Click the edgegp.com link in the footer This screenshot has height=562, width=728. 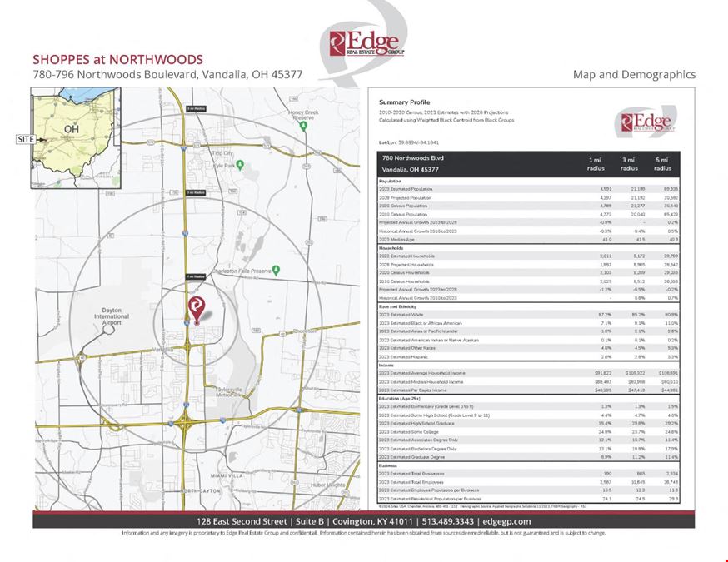506,521
